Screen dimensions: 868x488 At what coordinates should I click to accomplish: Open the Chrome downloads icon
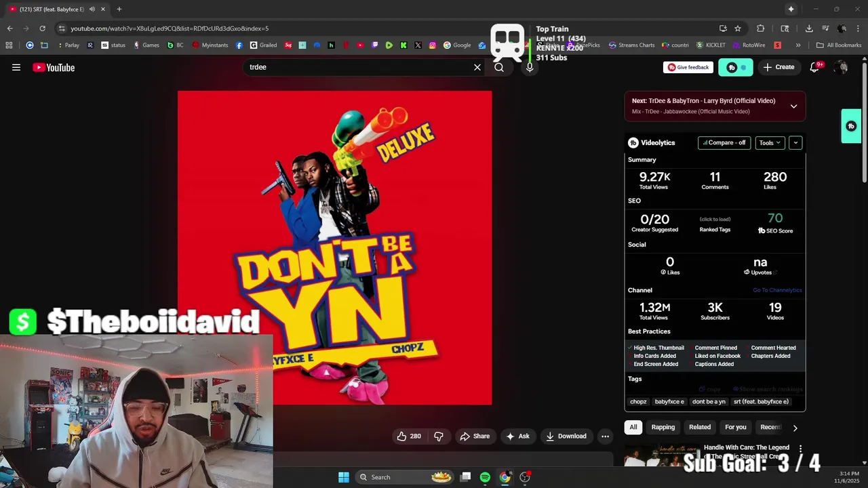[x=809, y=28]
